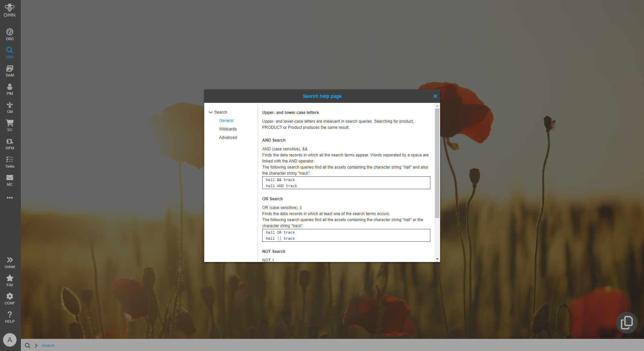Image resolution: width=644 pixels, height=351 pixels.
Task: Switch to the Advanced help section
Action: 228,137
